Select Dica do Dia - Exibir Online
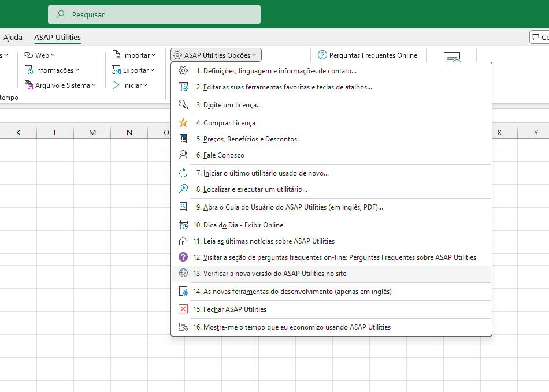The width and height of the screenshot is (549, 392). (331, 225)
